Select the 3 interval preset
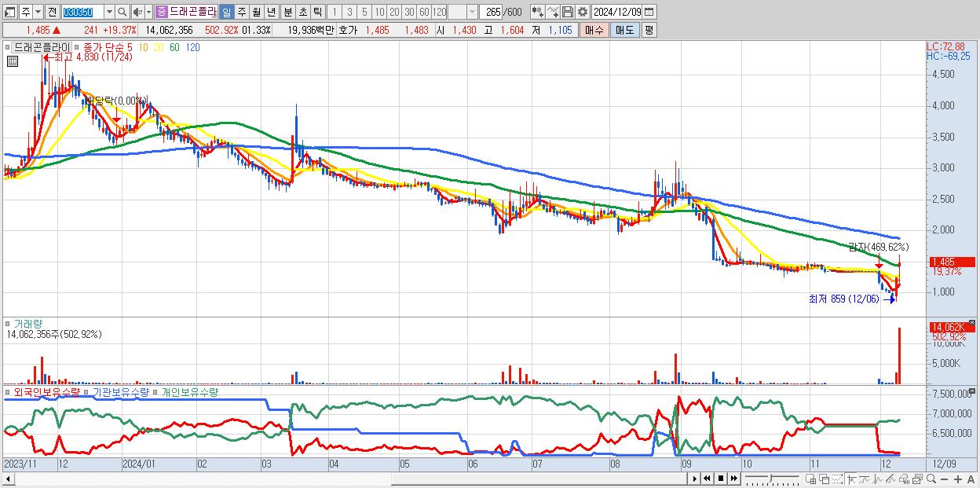The height and width of the screenshot is (488, 980). coord(349,12)
